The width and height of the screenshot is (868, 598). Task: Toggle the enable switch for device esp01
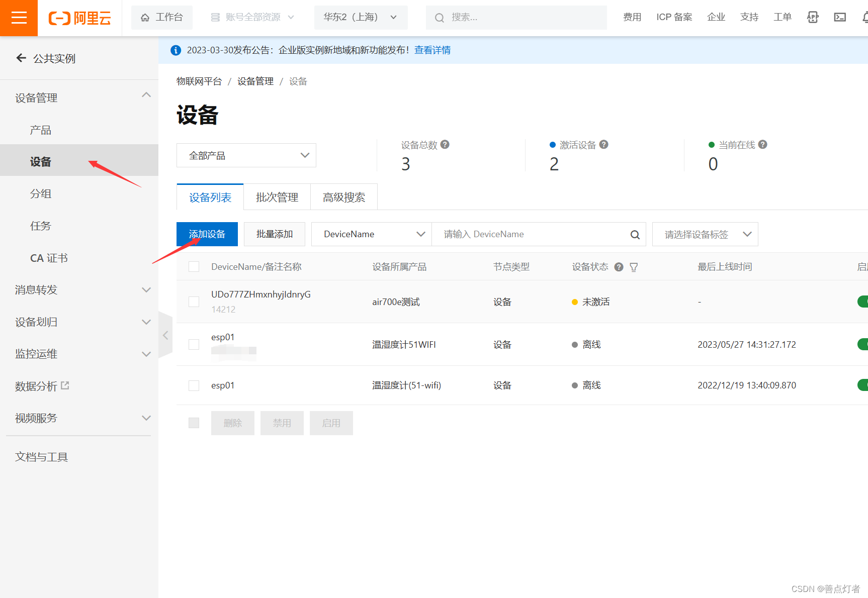click(863, 344)
